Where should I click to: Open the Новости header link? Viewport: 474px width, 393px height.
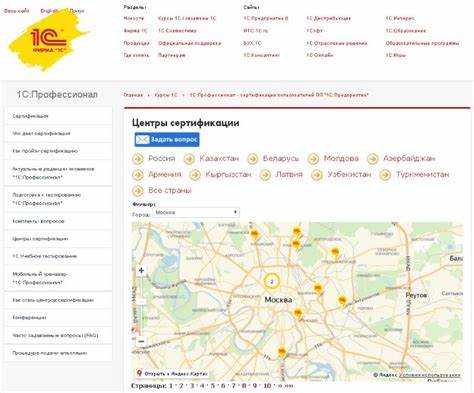[134, 18]
